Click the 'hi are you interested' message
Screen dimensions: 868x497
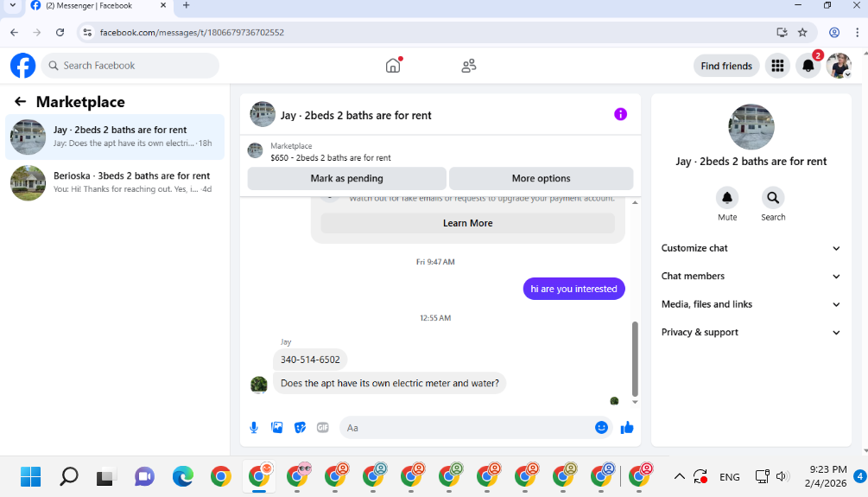pos(573,289)
